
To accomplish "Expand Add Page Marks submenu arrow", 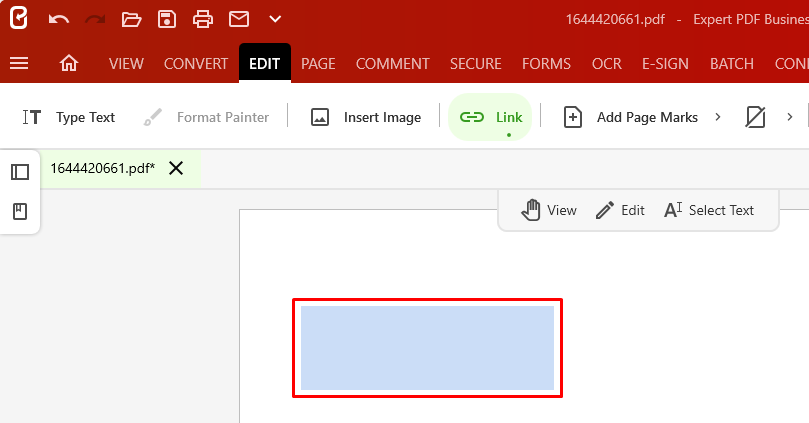I will click(x=718, y=117).
